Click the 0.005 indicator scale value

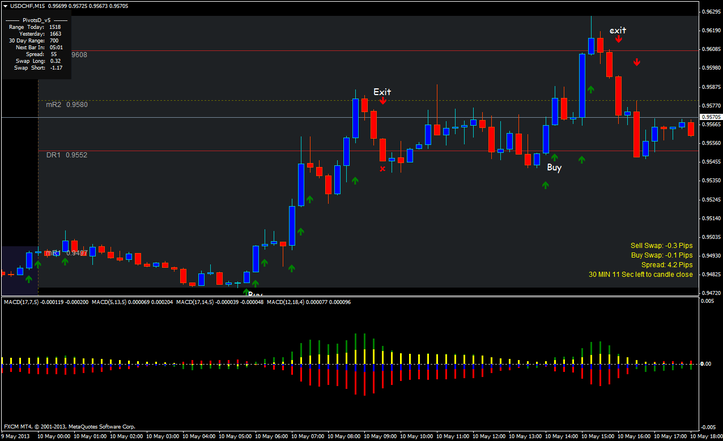(x=708, y=301)
